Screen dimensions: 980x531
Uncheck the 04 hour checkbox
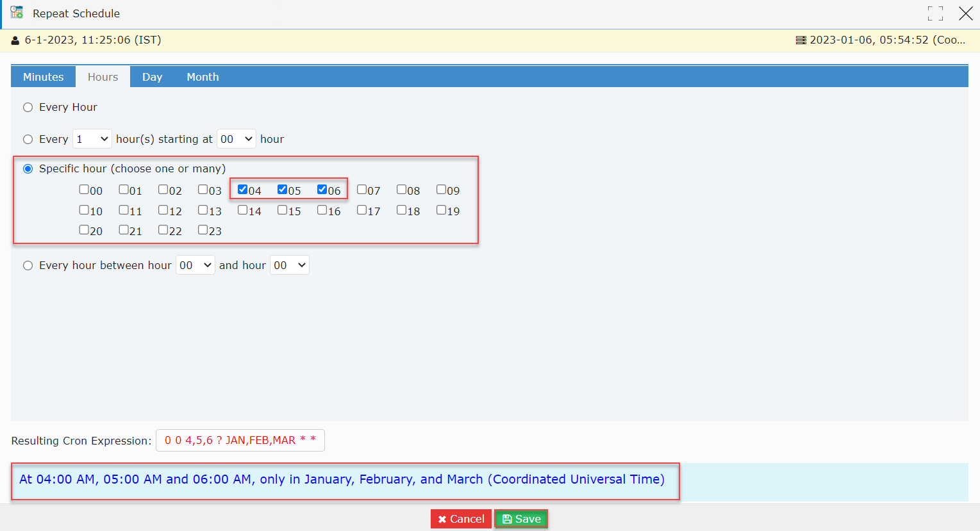(x=242, y=190)
